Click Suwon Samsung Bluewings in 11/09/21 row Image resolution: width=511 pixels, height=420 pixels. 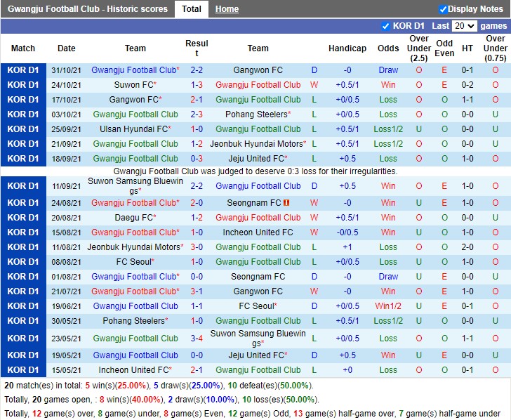(135, 186)
